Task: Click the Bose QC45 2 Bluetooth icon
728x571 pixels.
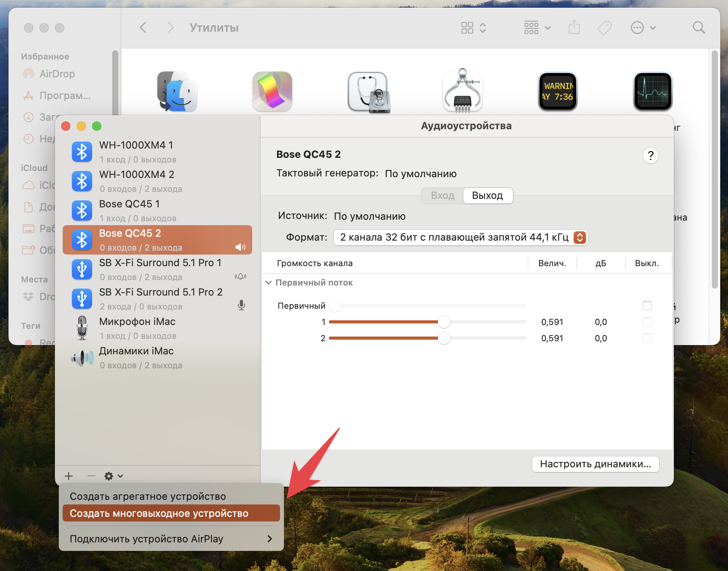Action: pos(82,240)
